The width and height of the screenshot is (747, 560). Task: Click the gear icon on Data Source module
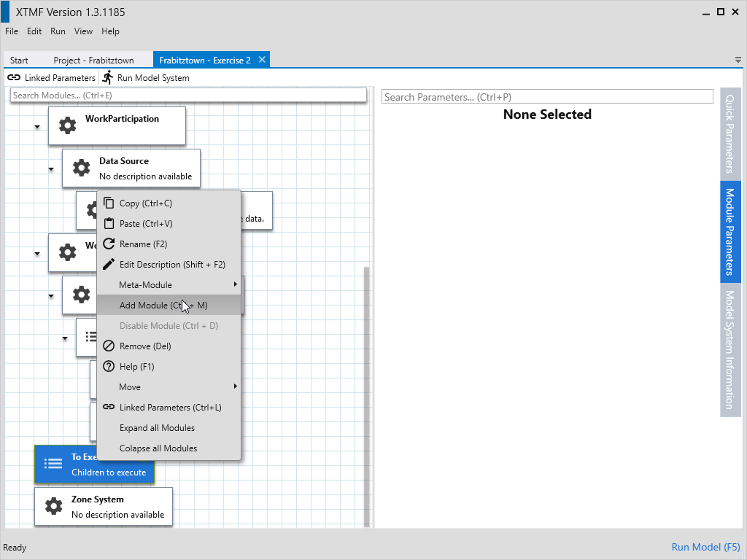pyautogui.click(x=81, y=168)
